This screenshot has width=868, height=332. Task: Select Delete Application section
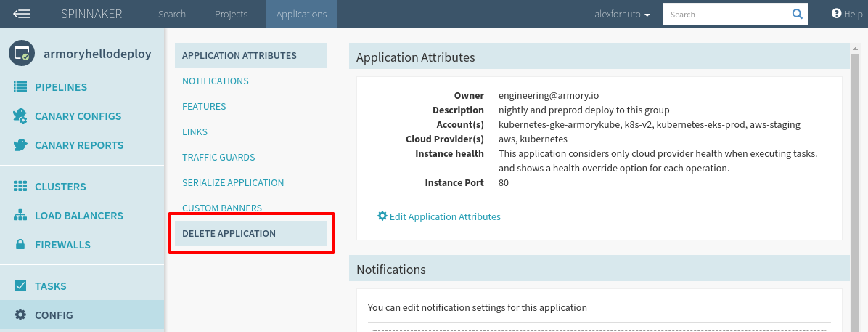(x=229, y=233)
